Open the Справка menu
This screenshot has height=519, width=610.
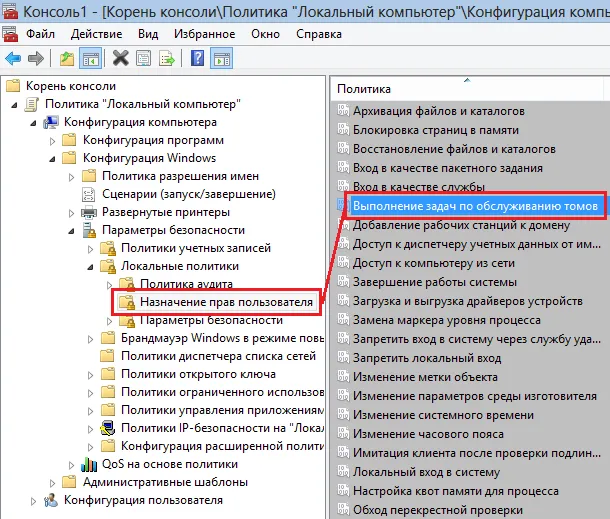(x=319, y=34)
